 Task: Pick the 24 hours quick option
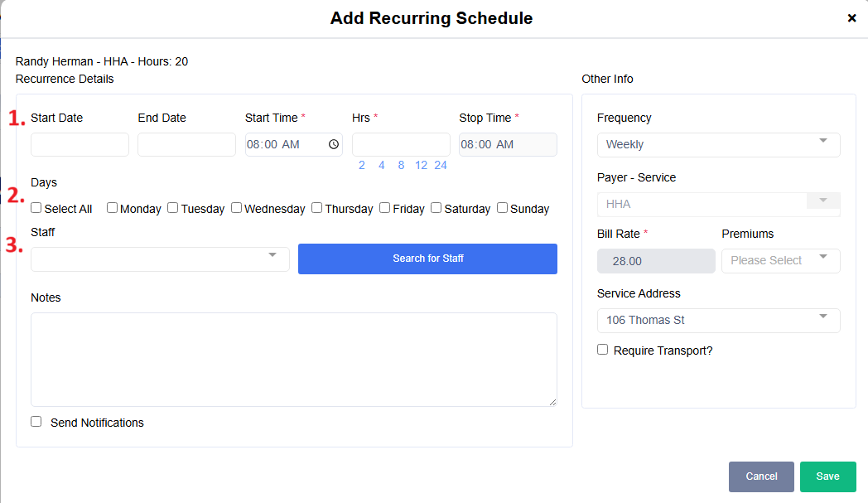[x=441, y=165]
